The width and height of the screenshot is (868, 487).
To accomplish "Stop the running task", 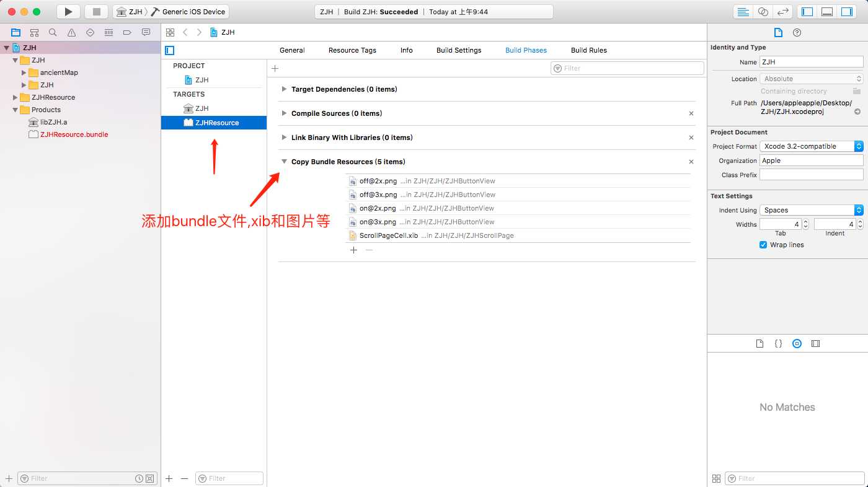I will pos(96,12).
